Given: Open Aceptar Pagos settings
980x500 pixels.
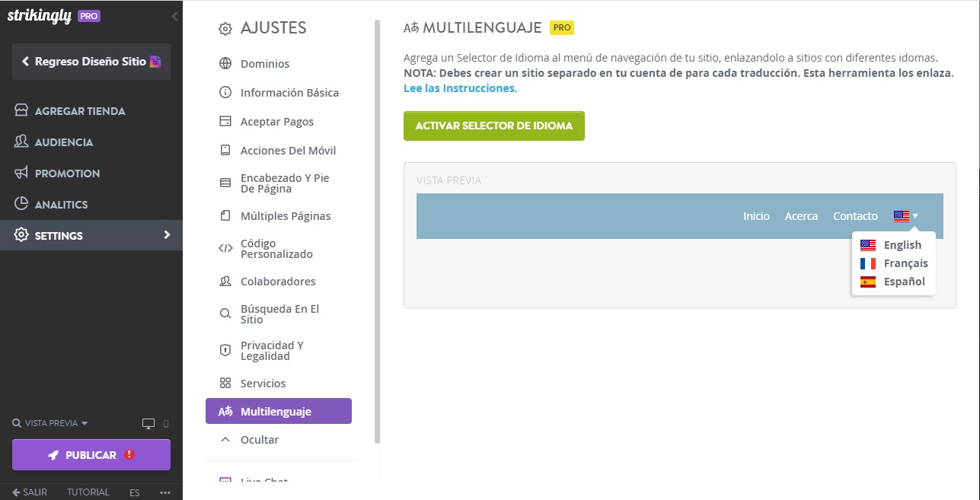Looking at the screenshot, I should [279, 122].
